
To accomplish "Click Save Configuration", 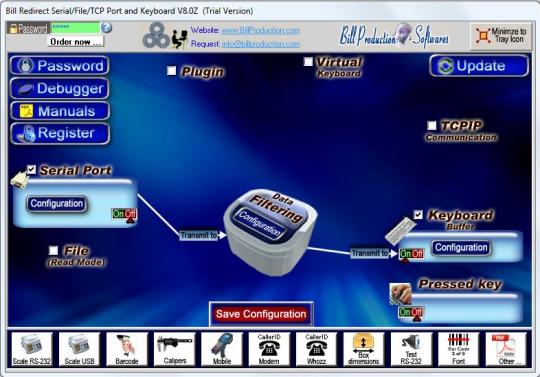I will point(261,314).
